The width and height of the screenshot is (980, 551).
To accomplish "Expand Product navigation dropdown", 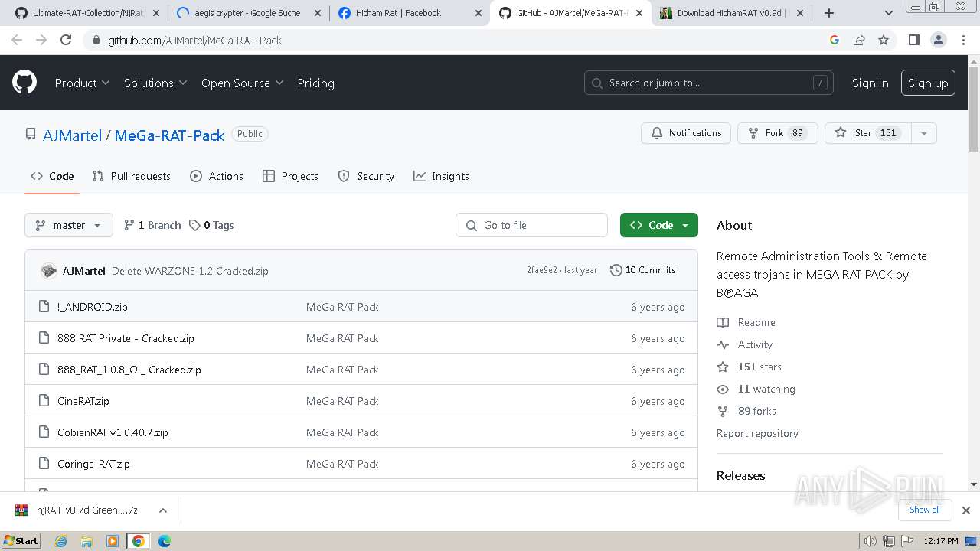I will [x=82, y=83].
